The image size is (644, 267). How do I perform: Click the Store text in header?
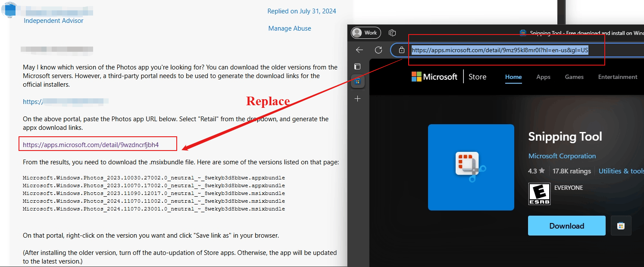pos(477,77)
